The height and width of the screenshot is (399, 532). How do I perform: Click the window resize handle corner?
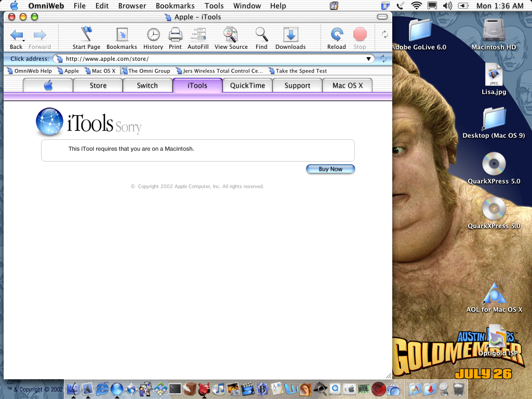coord(389,376)
